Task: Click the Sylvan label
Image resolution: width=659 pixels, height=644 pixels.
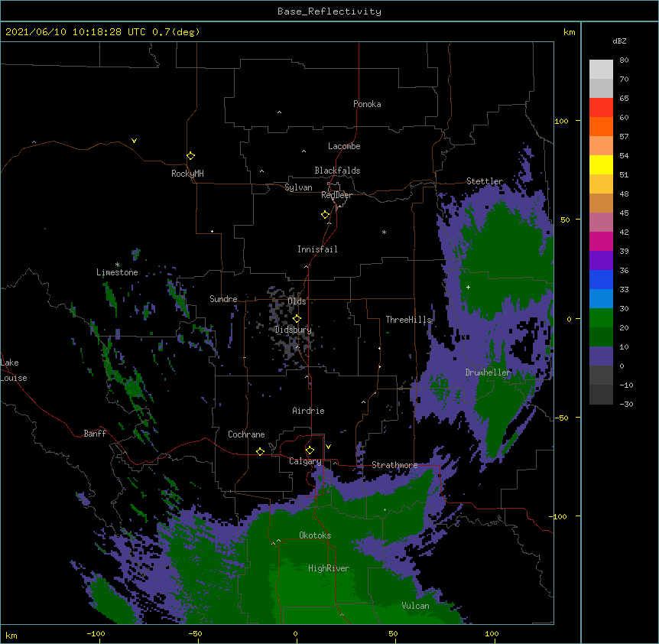Action: pyautogui.click(x=298, y=187)
